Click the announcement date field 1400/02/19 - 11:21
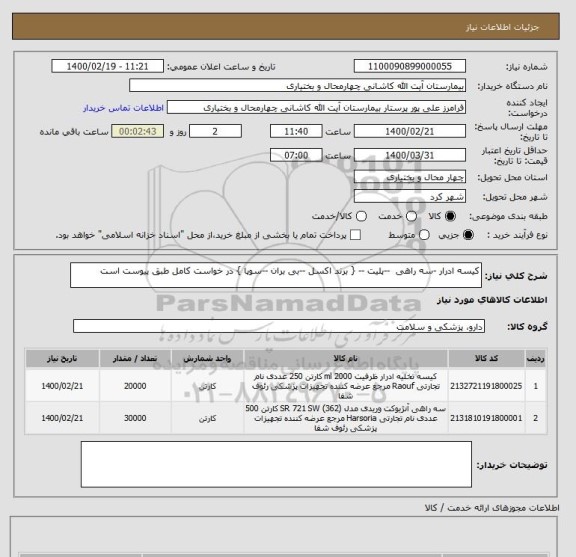576x557 pixels. pyautogui.click(x=107, y=66)
